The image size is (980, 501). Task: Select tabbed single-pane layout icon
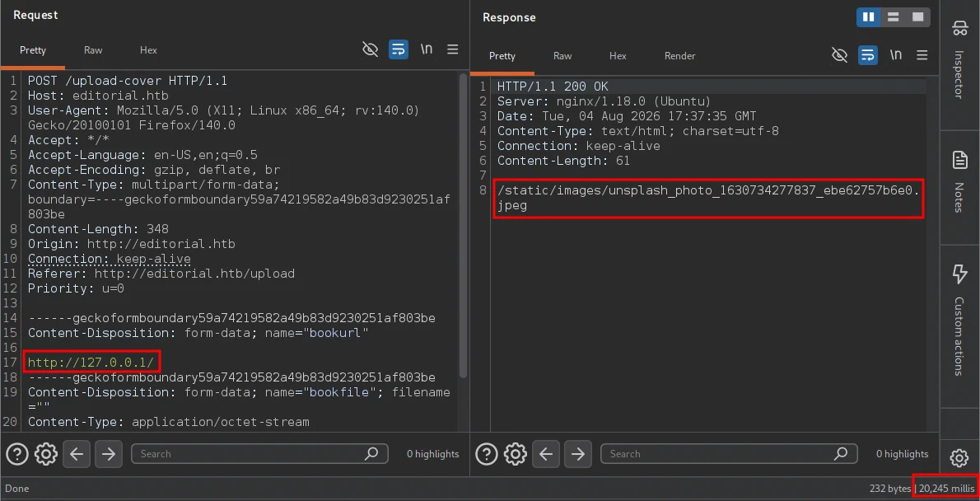click(x=917, y=17)
